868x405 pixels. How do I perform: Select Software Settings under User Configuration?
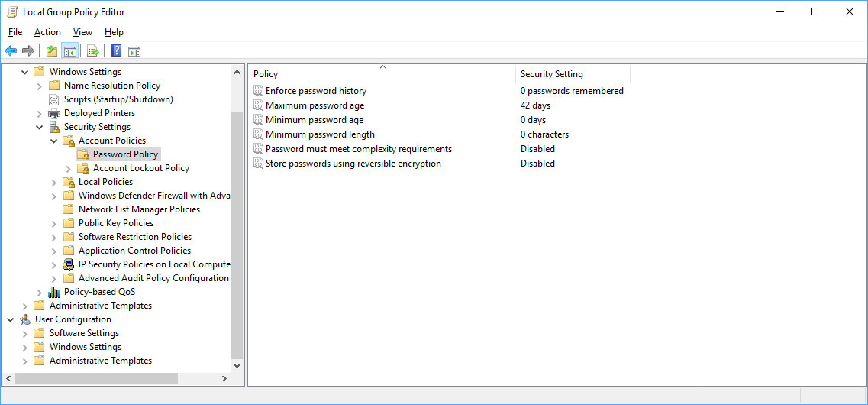84,333
